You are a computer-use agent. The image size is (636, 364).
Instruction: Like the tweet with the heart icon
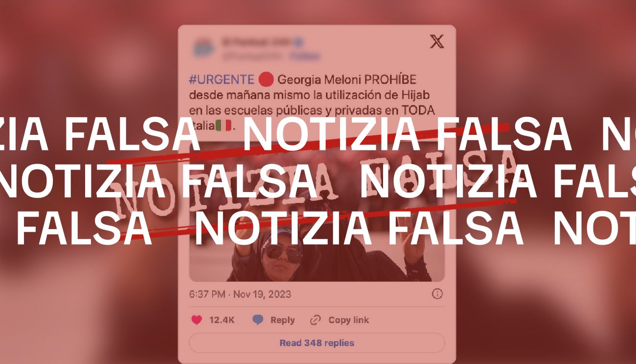196,320
